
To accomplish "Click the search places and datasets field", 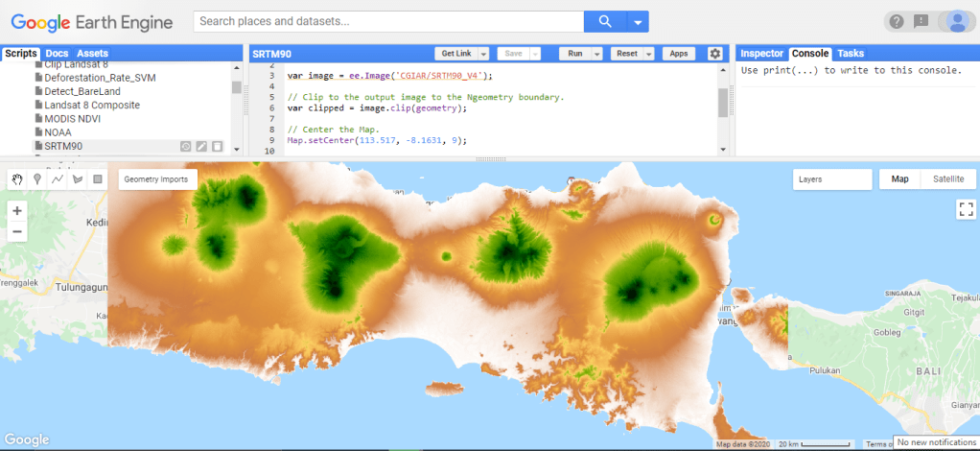I will 388,21.
